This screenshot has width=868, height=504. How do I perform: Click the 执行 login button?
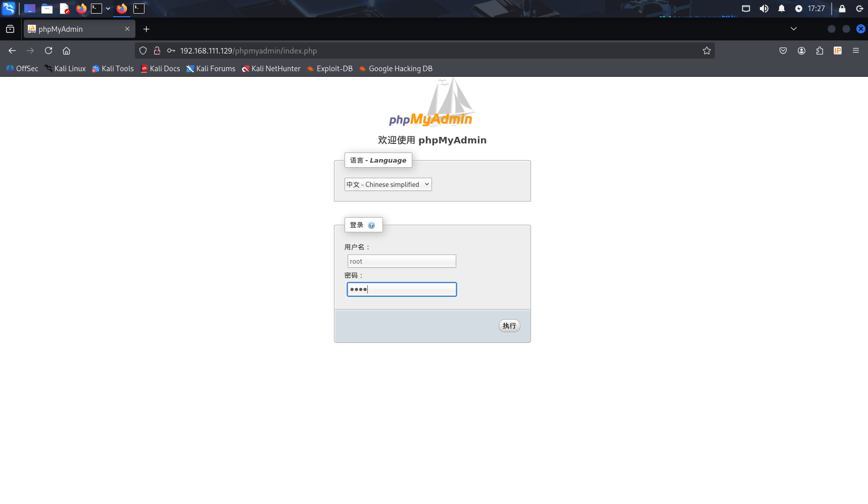tap(509, 326)
